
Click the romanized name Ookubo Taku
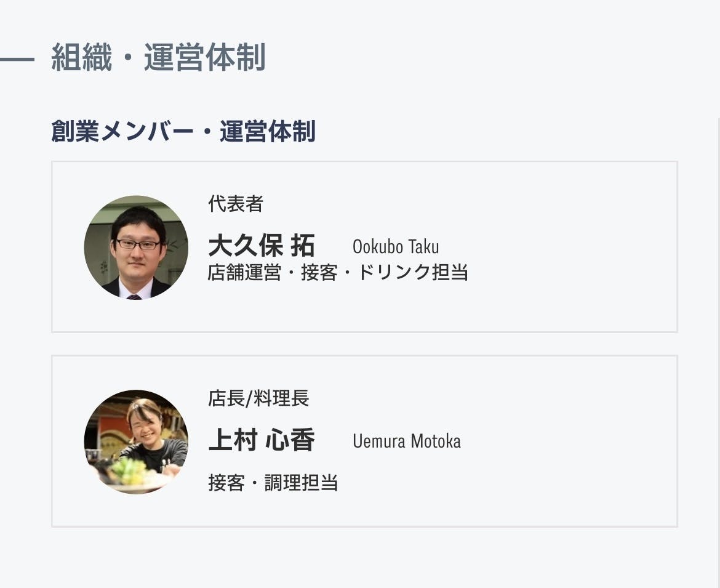[x=396, y=247]
